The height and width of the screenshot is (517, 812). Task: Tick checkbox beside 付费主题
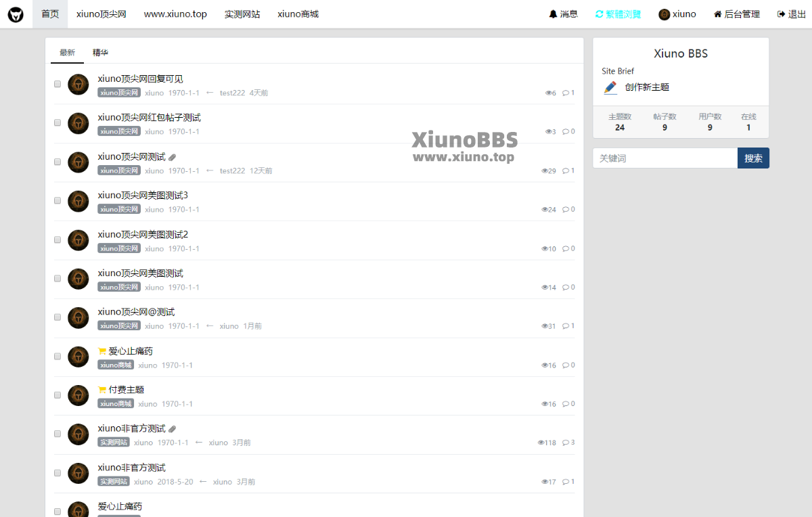[x=58, y=395]
